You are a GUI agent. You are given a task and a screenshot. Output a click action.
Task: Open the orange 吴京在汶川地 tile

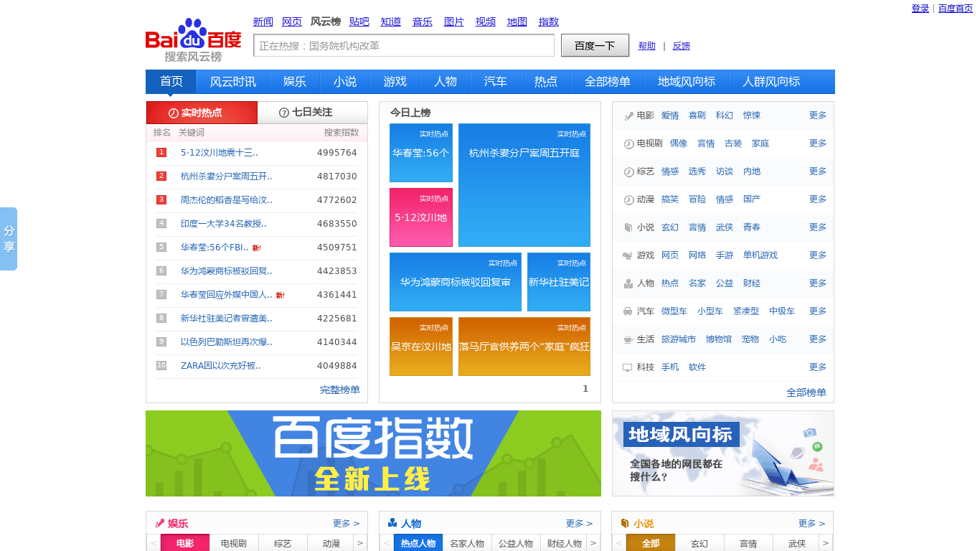421,347
